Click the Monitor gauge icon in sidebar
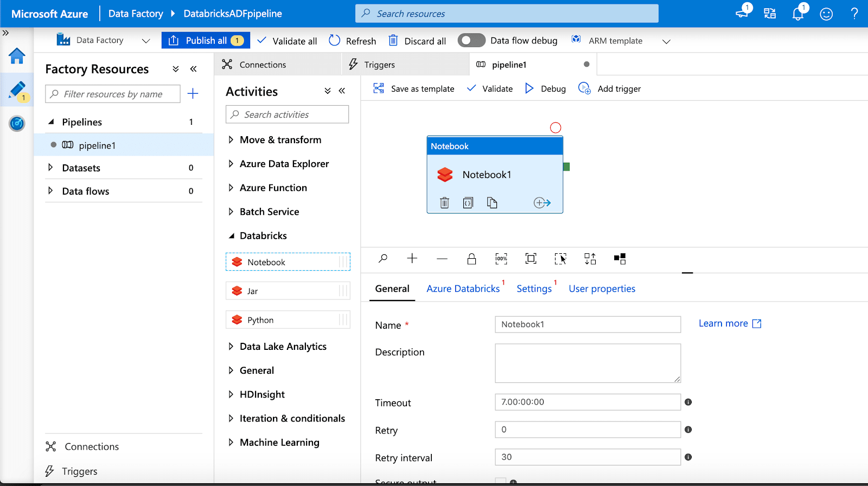Image resolution: width=868 pixels, height=486 pixels. 17,124
